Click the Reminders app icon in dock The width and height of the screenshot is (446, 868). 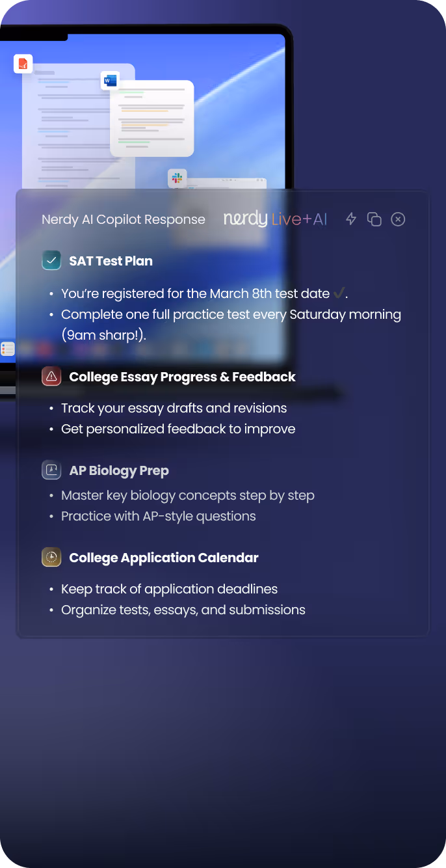click(8, 349)
